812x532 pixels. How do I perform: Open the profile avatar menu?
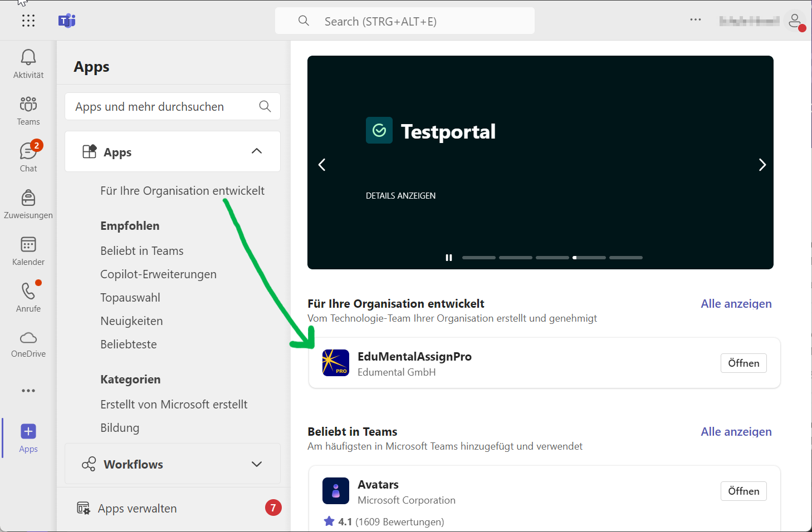(795, 22)
